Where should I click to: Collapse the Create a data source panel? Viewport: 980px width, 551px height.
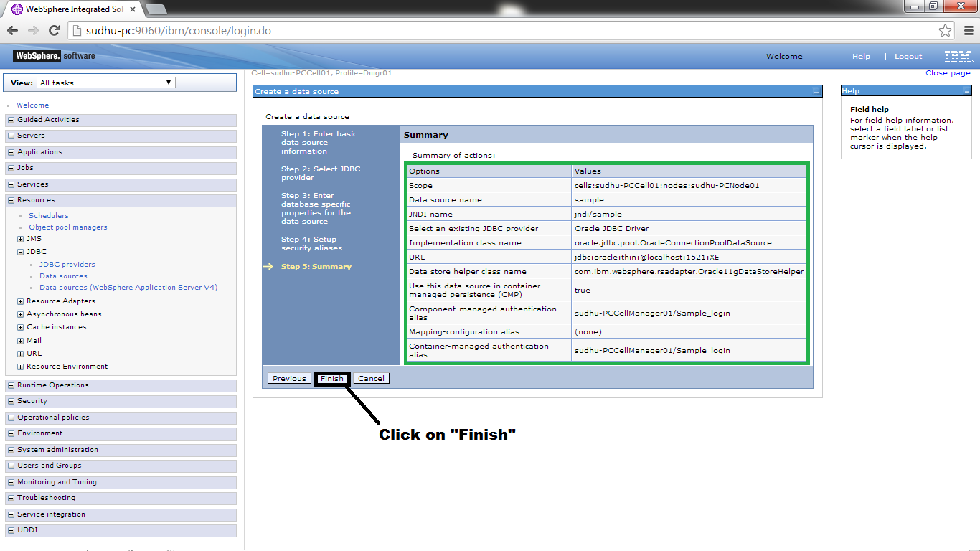tap(816, 91)
